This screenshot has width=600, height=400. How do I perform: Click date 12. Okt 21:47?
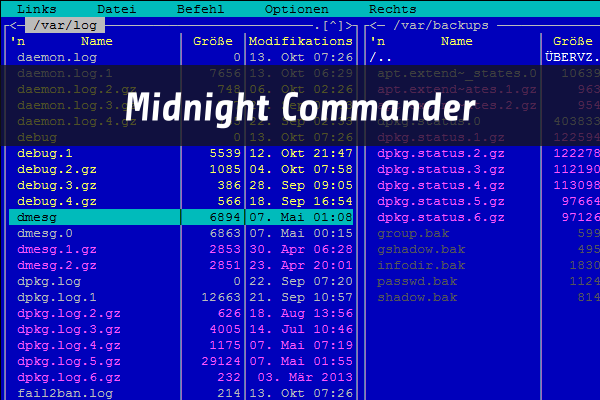point(301,153)
